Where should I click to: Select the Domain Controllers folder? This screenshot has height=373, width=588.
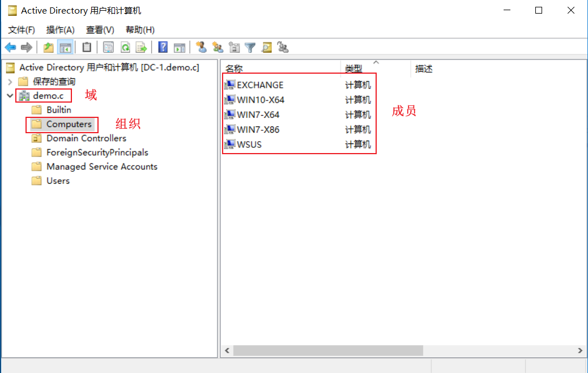pos(86,138)
